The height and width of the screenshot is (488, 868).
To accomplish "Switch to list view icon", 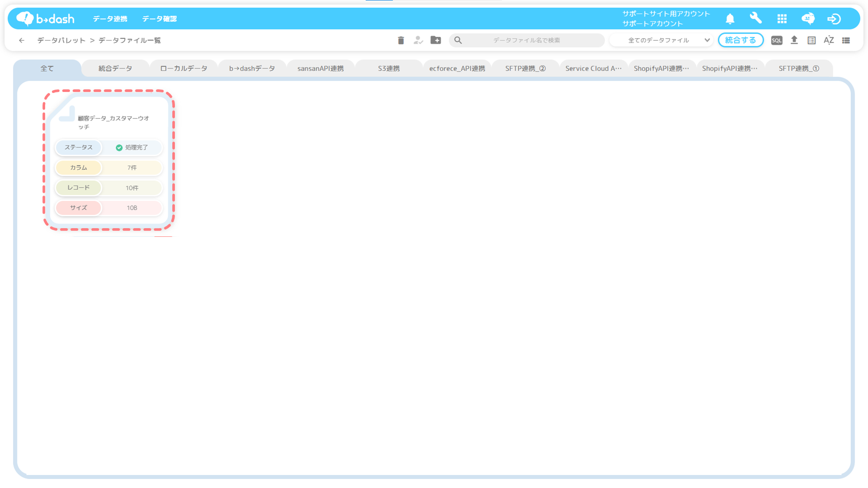I will pyautogui.click(x=846, y=40).
